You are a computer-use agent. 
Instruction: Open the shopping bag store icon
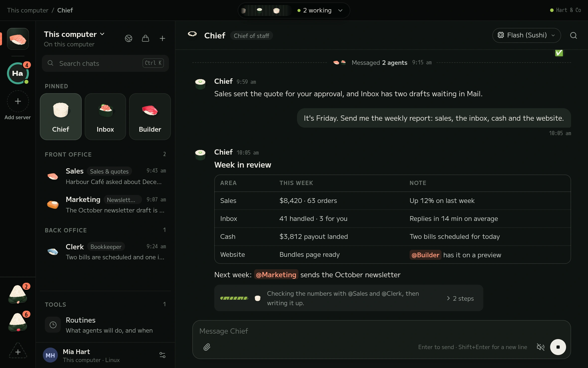click(146, 38)
